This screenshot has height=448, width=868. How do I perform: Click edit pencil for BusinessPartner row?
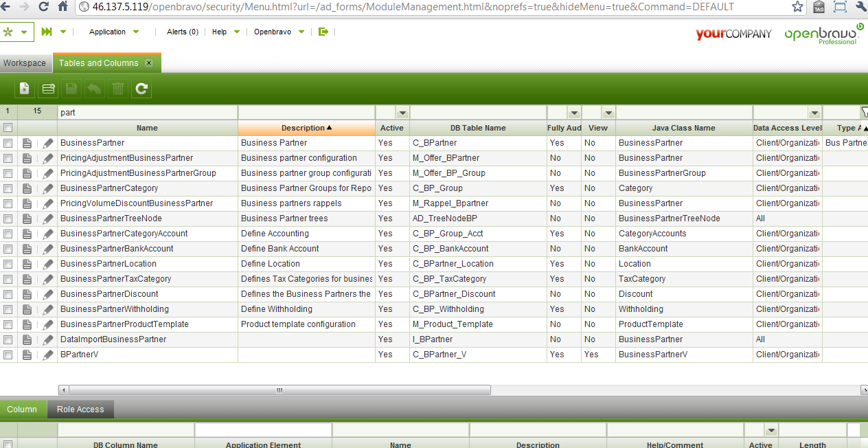[x=48, y=143]
